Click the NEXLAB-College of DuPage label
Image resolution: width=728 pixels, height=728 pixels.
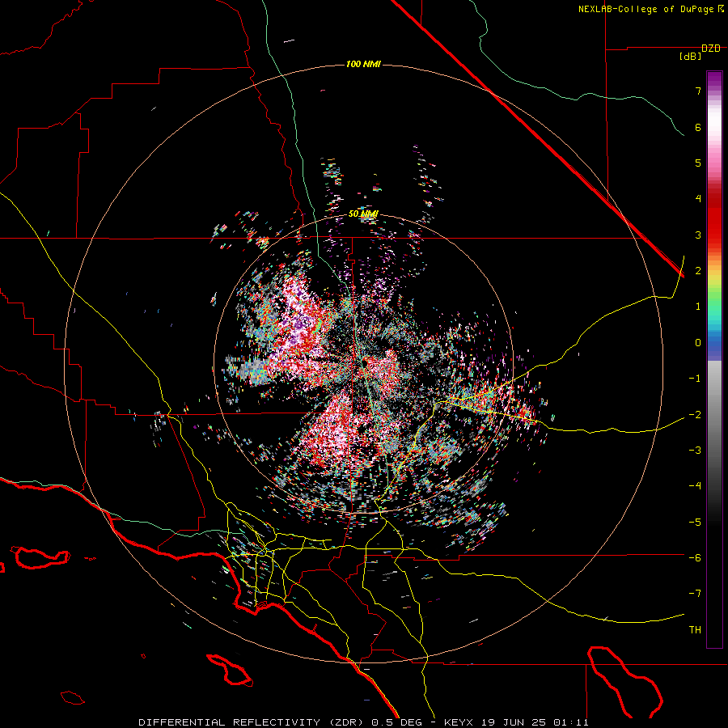[645, 9]
